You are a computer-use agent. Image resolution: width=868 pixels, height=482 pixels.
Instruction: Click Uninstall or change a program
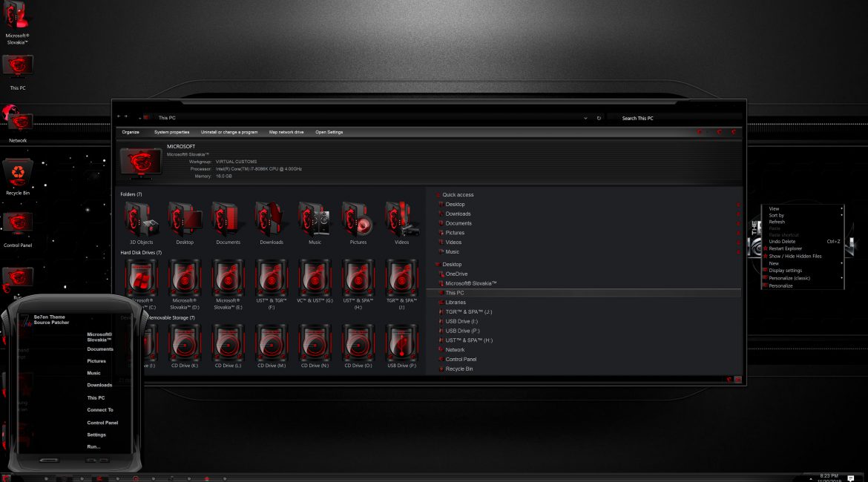click(x=229, y=132)
